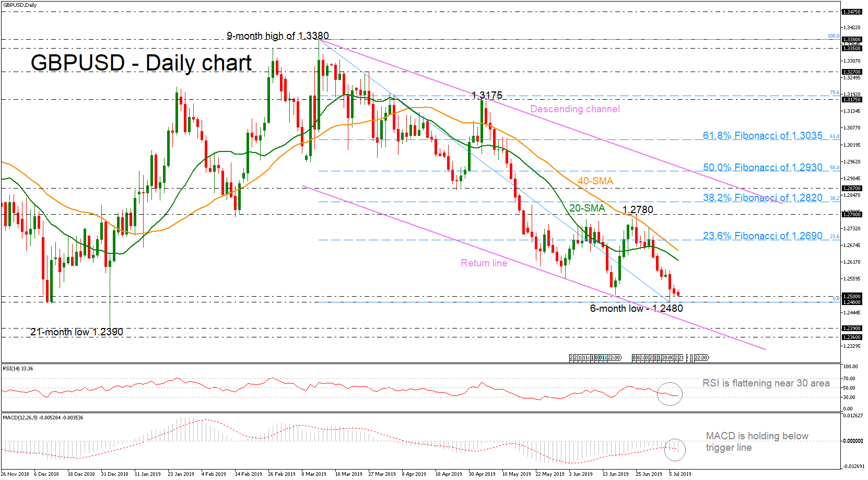868x480 pixels.
Task: Click '50.0% Fibonacci of 1.2930' label
Action: (x=763, y=167)
